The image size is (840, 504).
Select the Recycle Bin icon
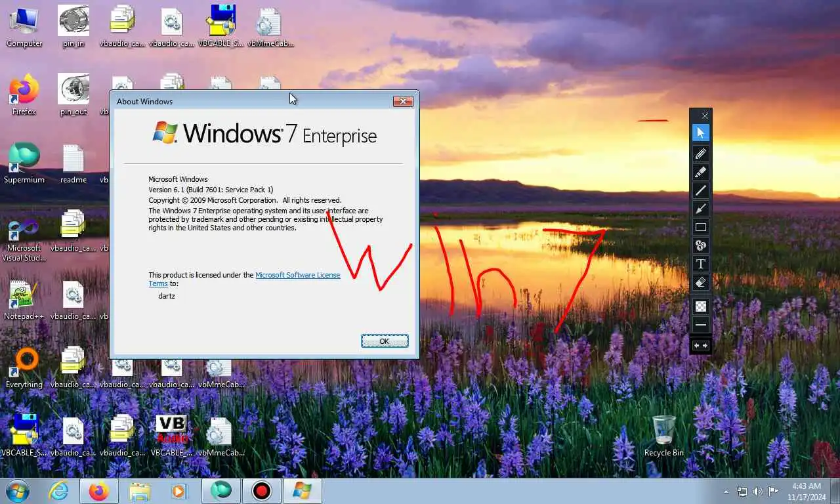click(664, 436)
